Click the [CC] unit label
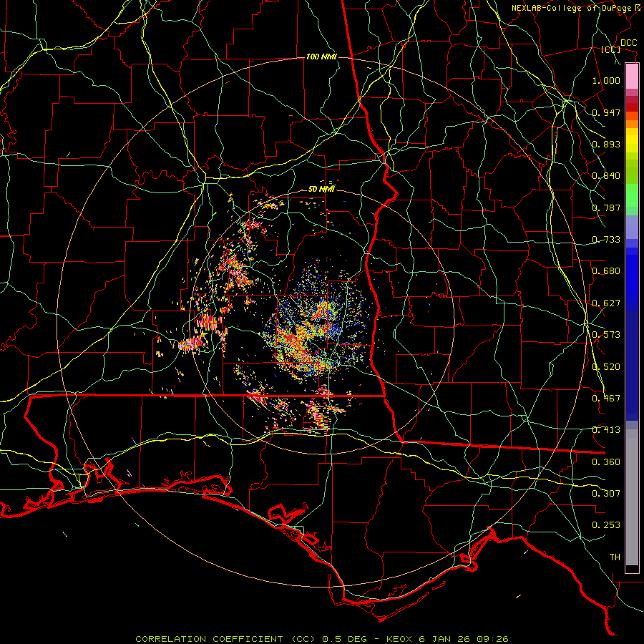The image size is (644, 644). [x=611, y=50]
